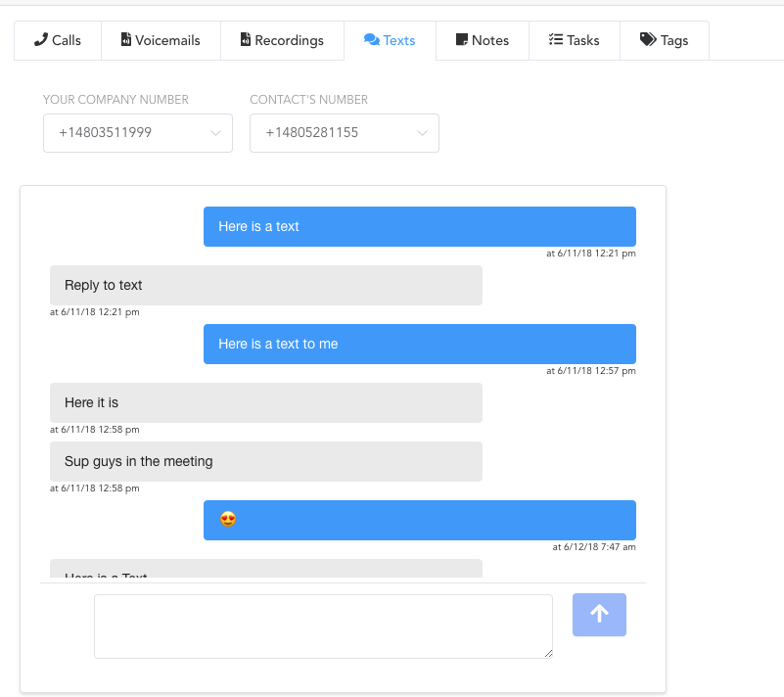
Task: Click the "Reply to text" message bubble
Action: (x=265, y=285)
